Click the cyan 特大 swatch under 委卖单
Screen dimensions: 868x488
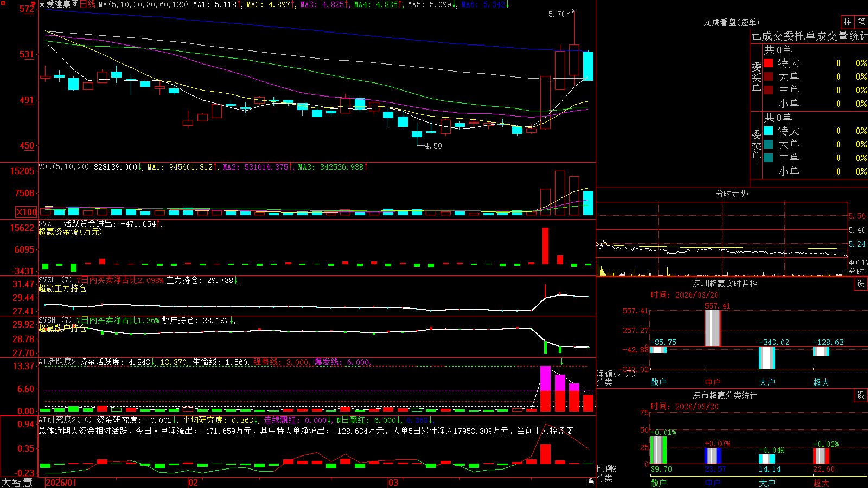coord(768,131)
